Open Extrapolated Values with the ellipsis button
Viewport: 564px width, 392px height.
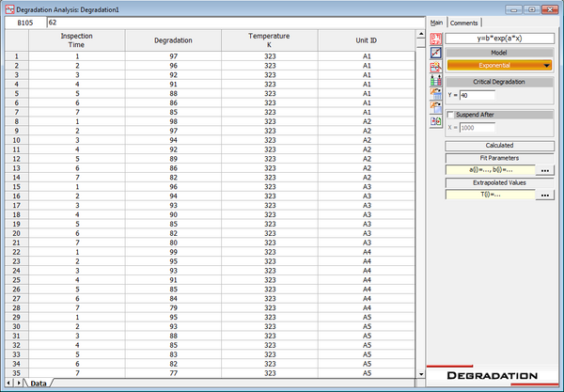pos(544,194)
